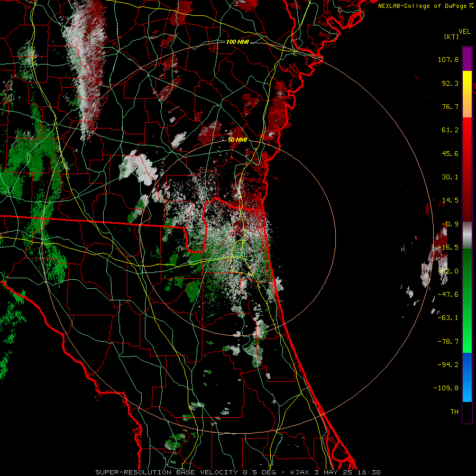The width and height of the screenshot is (476, 476).
Task: Select the 61.2 legend value
Action: (450, 130)
